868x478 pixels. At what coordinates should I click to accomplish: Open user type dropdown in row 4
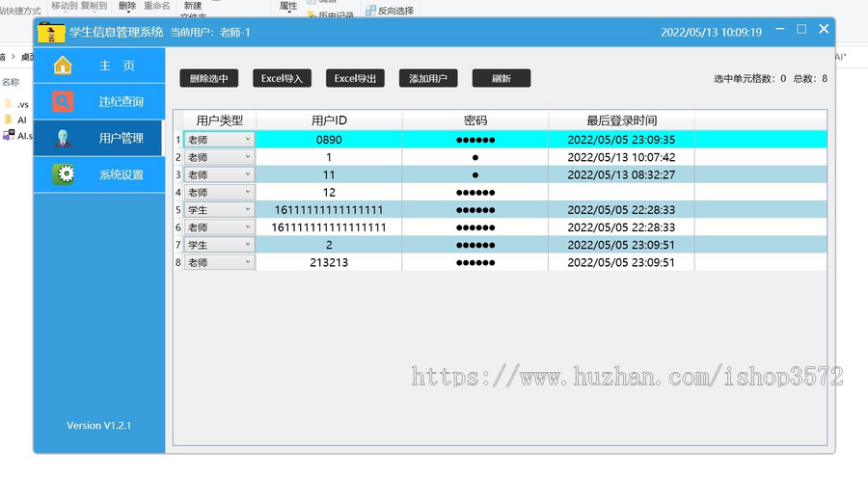[x=219, y=193]
